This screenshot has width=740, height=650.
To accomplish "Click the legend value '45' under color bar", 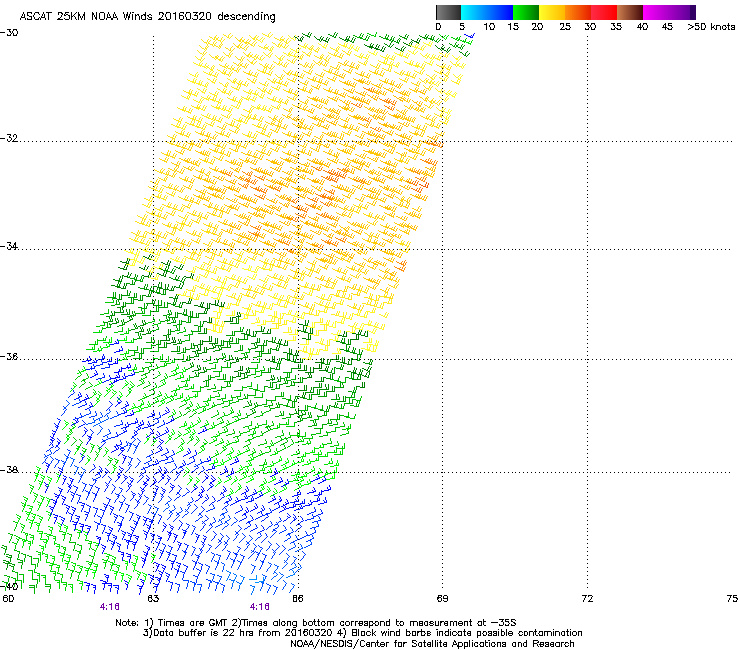I will (x=667, y=27).
